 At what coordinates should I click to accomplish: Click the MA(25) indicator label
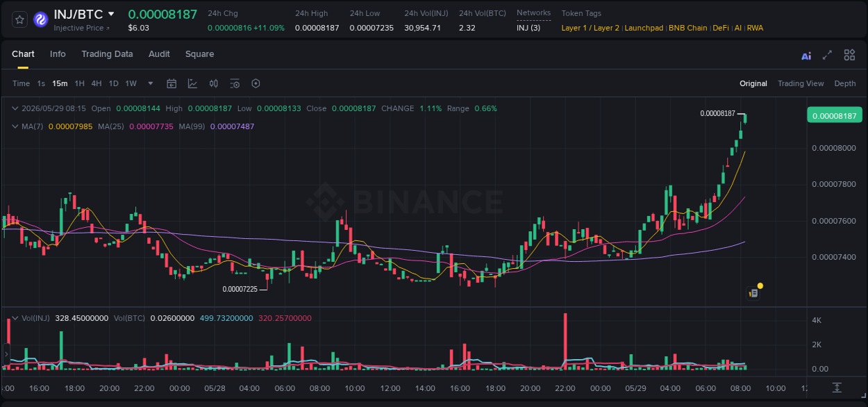click(111, 126)
